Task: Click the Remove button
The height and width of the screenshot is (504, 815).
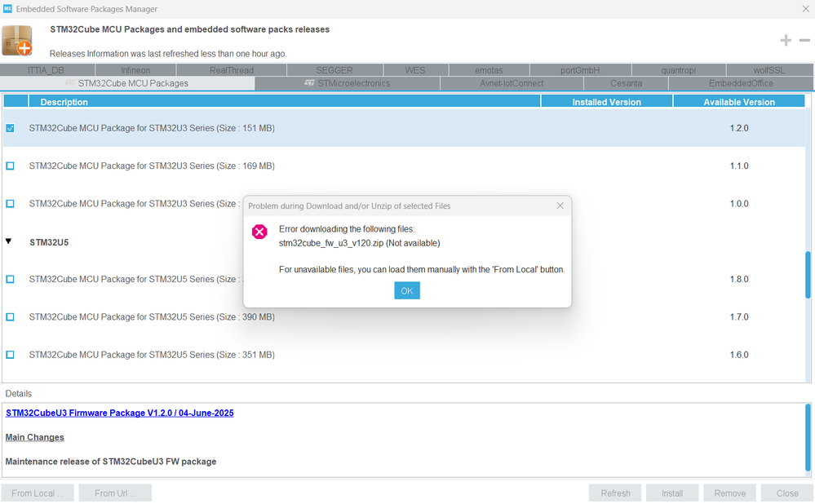Action: tap(730, 493)
